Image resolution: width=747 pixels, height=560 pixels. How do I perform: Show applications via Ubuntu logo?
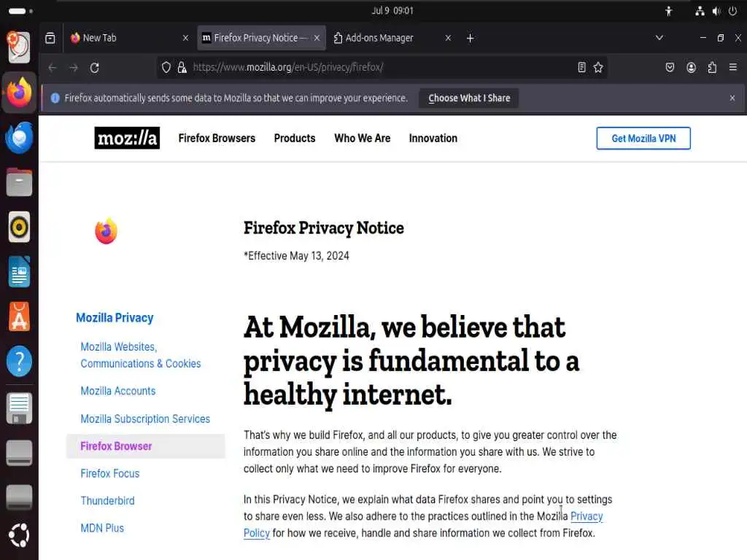19,535
